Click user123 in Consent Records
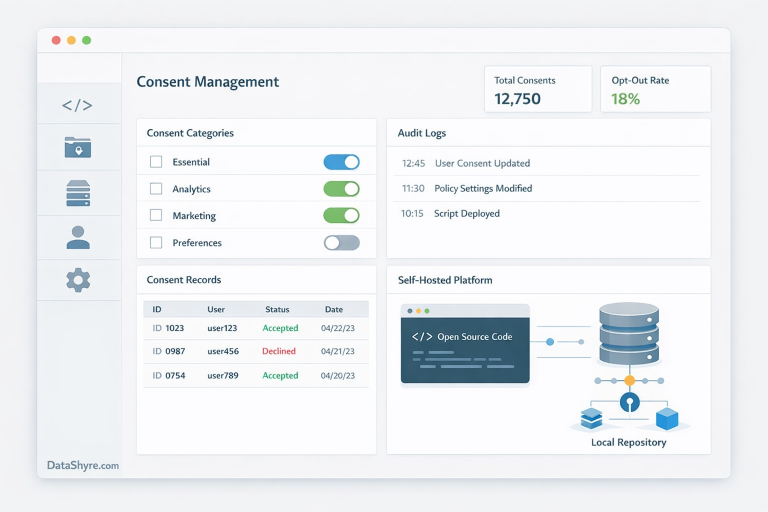Viewport: 768px width, 512px height. [222, 328]
